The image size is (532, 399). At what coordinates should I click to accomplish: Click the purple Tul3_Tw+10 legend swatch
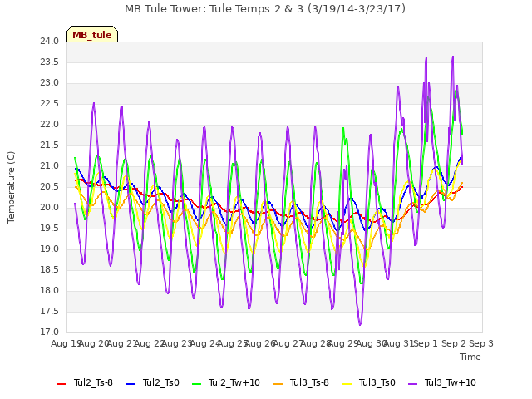click(x=413, y=384)
